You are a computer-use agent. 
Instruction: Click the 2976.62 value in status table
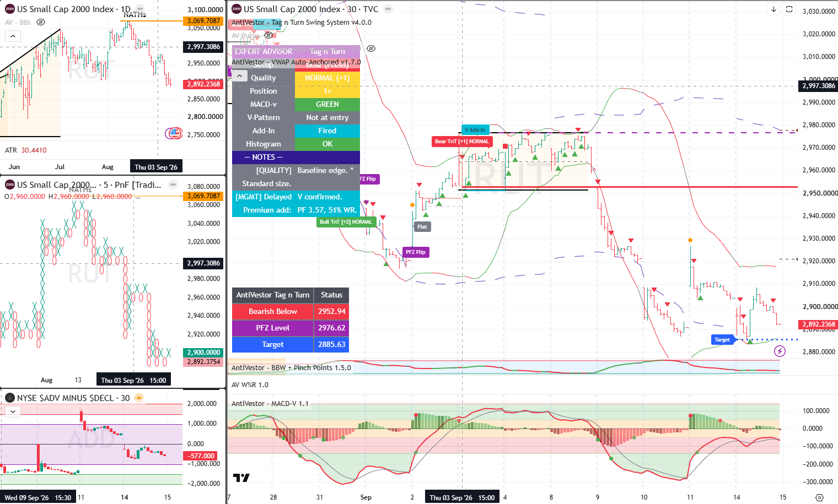click(x=332, y=328)
